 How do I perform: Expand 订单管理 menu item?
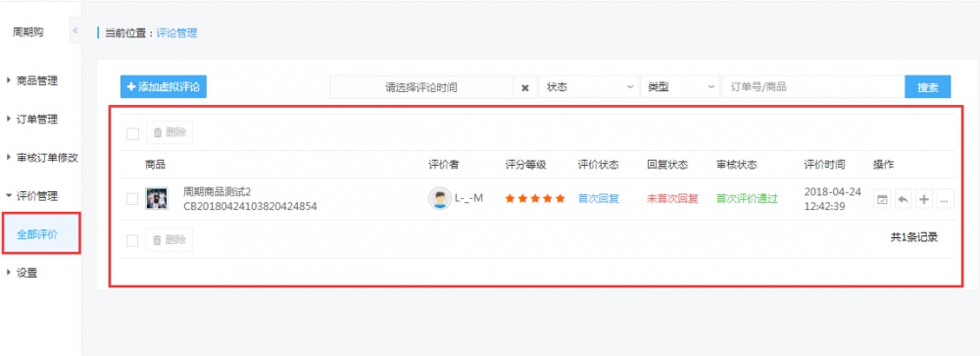pyautogui.click(x=37, y=119)
